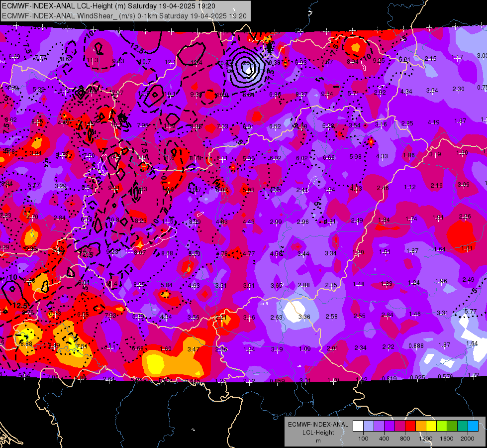The image size is (487, 448).
Task: Click the grid value 1.72
Action: (474, 375)
